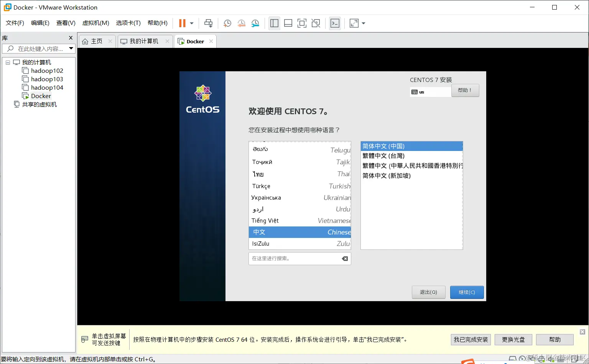The height and width of the screenshot is (364, 589).
Task: Select Turkish in the language list
Action: pyautogui.click(x=300, y=186)
